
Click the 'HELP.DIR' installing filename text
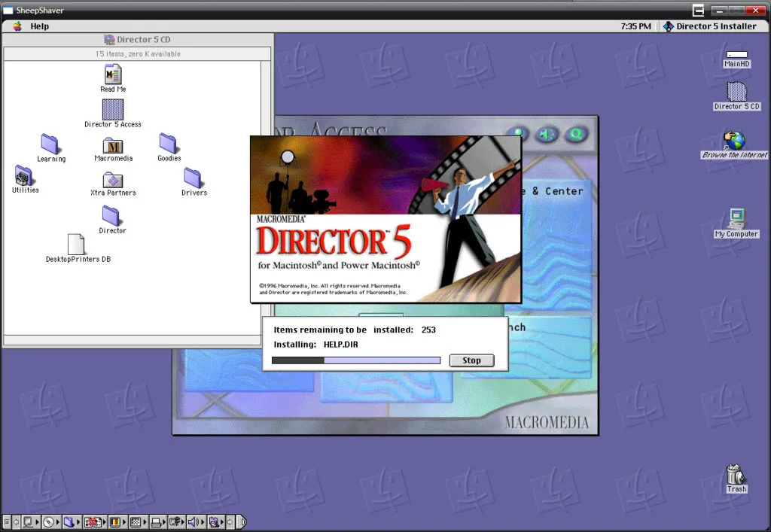341,345
